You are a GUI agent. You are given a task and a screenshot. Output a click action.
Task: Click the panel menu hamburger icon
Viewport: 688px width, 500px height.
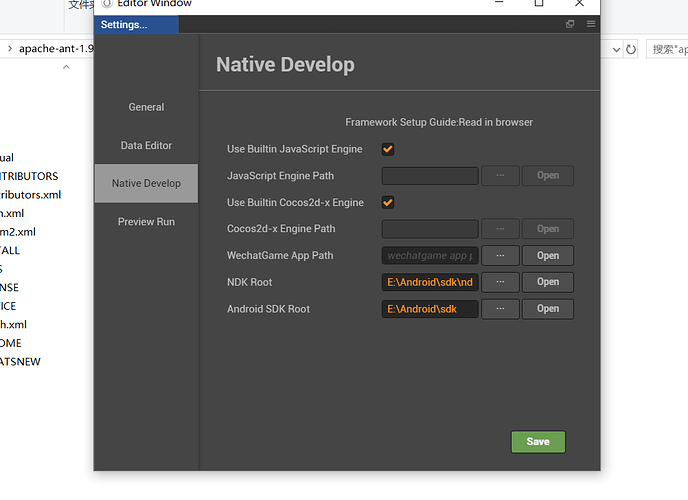point(591,24)
